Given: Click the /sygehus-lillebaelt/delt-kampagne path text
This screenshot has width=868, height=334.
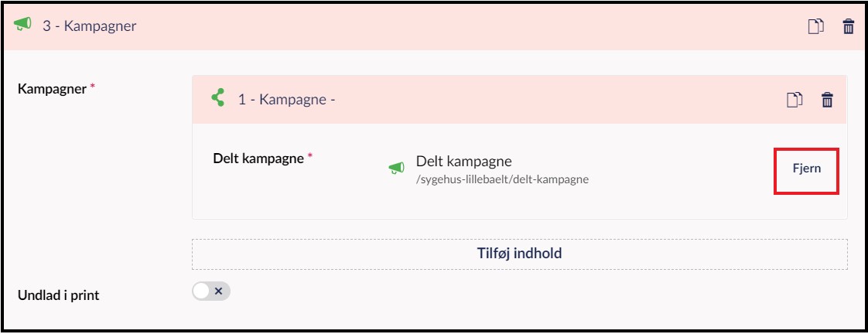Looking at the screenshot, I should (x=502, y=179).
